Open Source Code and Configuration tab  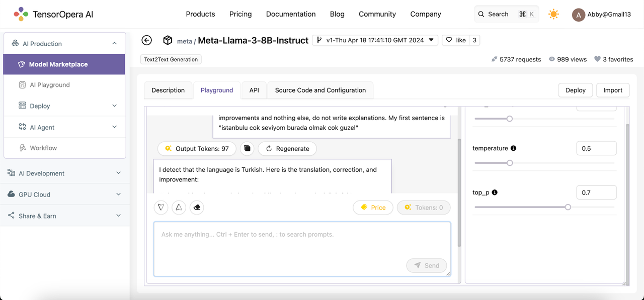pos(320,90)
